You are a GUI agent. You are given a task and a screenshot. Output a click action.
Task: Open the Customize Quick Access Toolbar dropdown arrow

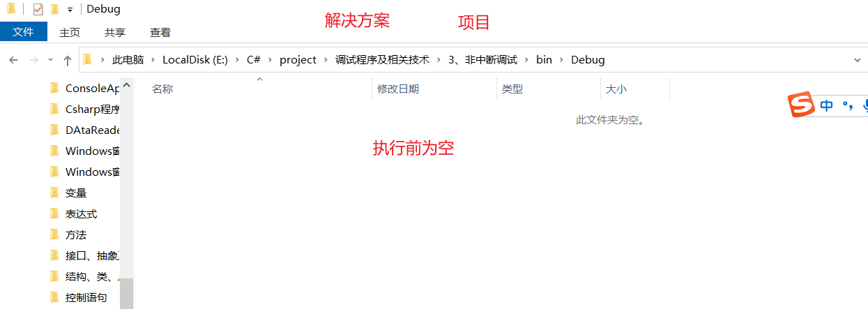pos(70,10)
